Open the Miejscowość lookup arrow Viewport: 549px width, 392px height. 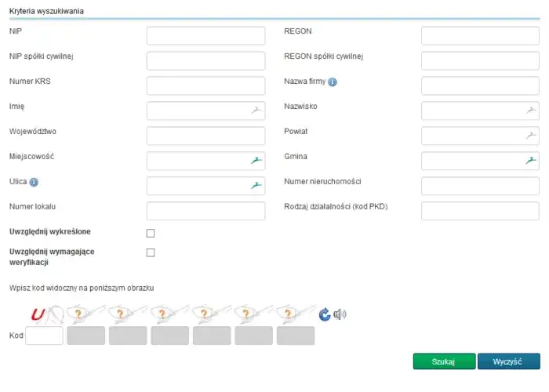256,161
